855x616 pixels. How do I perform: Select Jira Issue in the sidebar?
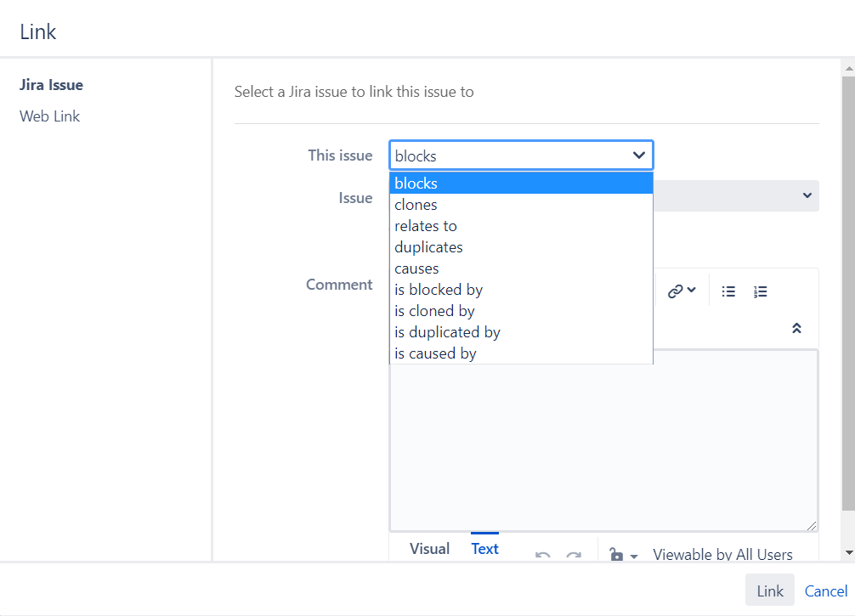click(51, 84)
